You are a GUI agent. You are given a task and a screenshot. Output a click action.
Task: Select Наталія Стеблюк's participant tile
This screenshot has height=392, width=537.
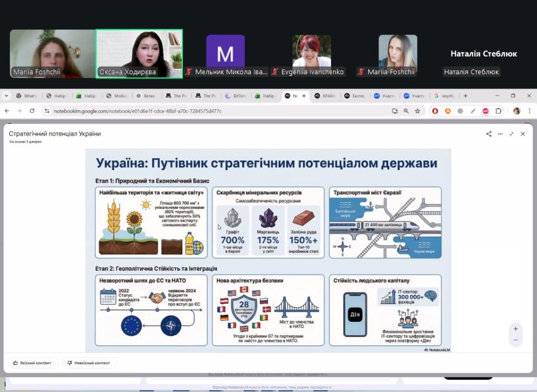(484, 54)
